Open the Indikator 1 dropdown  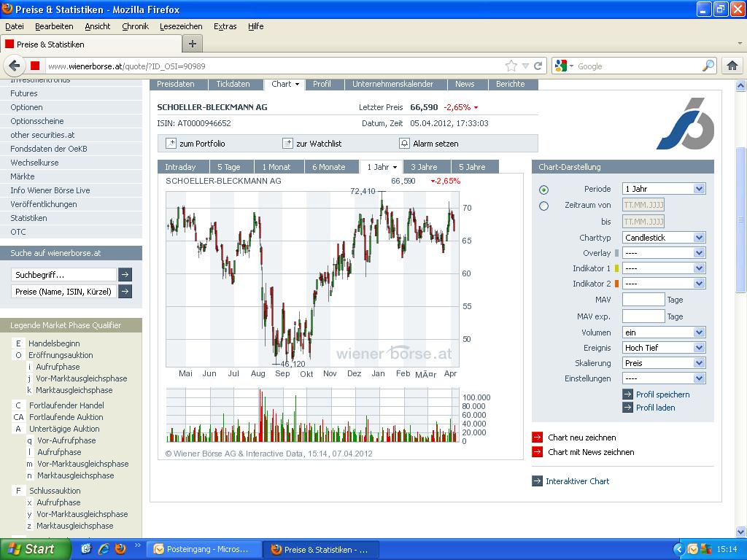(x=664, y=268)
